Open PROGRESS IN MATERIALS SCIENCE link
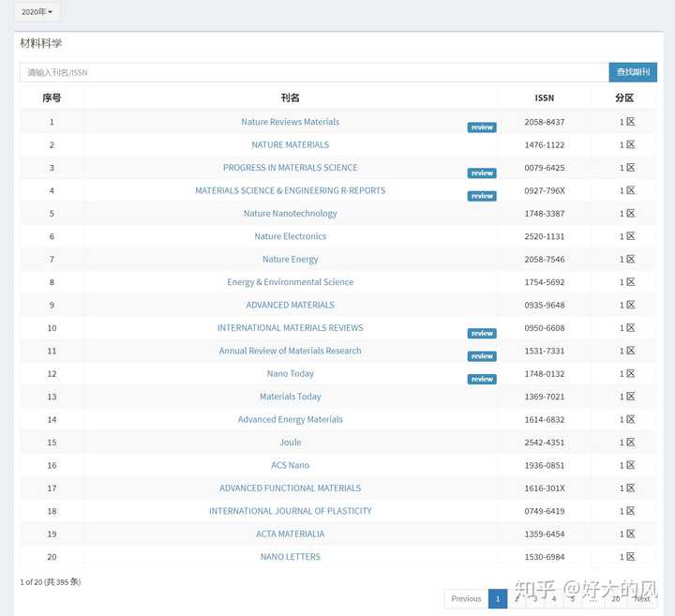Viewport: 675px width, 616px height. point(290,168)
